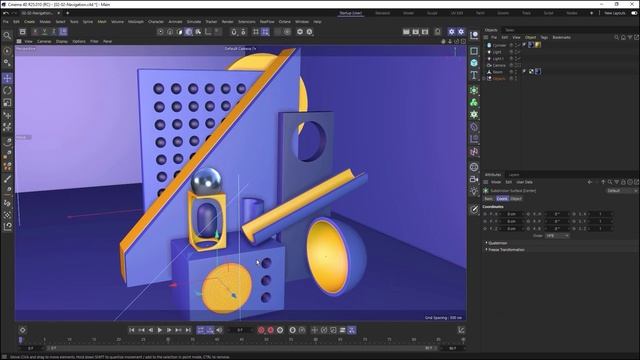640x360 pixels.
Task: Expand the Objects group in Object Manager
Action: point(484,78)
